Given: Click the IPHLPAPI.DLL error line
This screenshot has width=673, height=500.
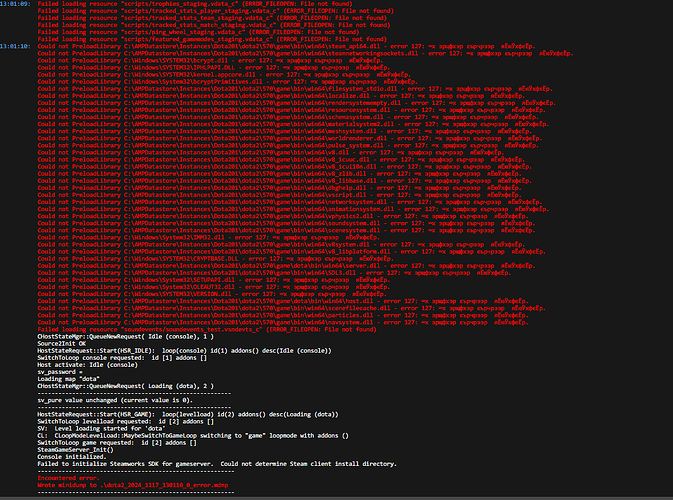Looking at the screenshot, I should 213,67.
